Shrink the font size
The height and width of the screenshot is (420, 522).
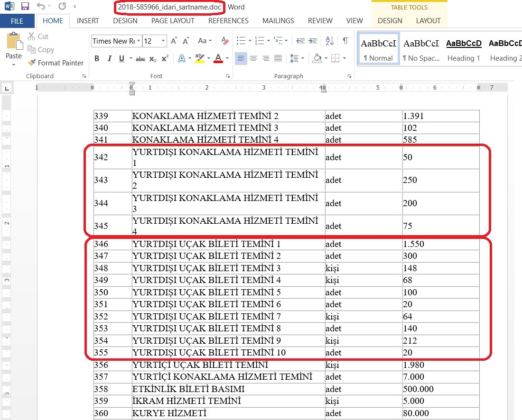pos(186,41)
